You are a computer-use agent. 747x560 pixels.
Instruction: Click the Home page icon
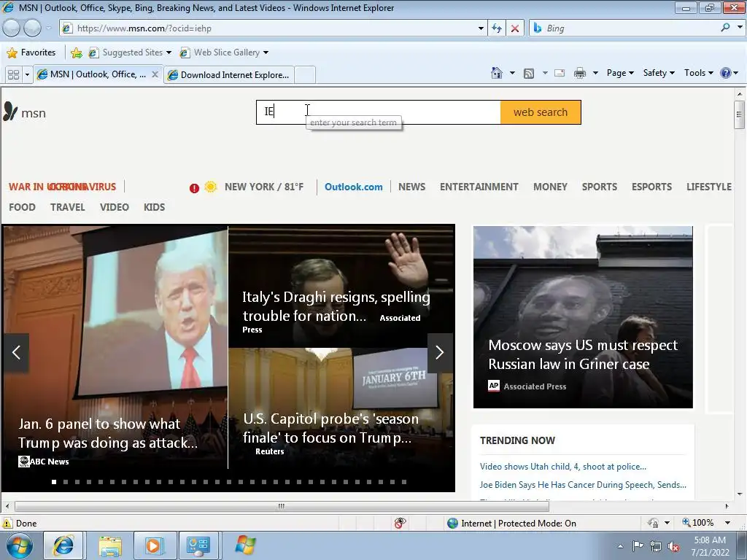496,73
